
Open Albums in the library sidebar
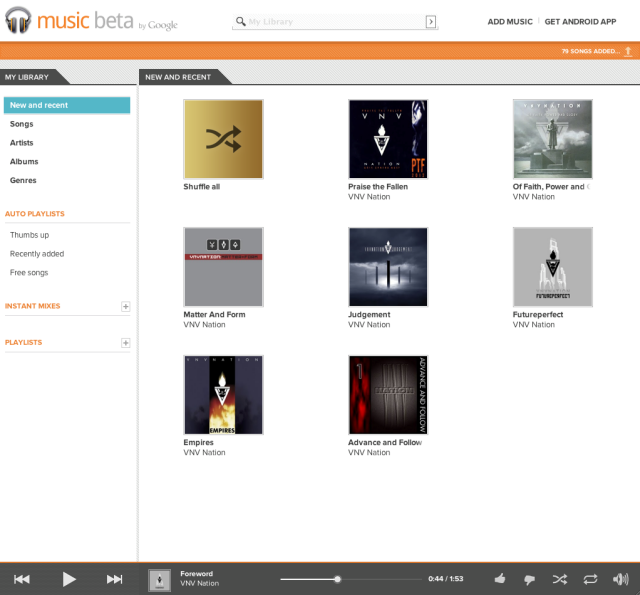pos(24,162)
